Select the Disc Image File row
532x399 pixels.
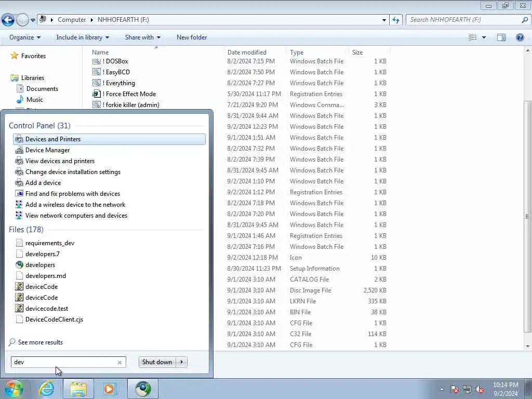coord(307,290)
